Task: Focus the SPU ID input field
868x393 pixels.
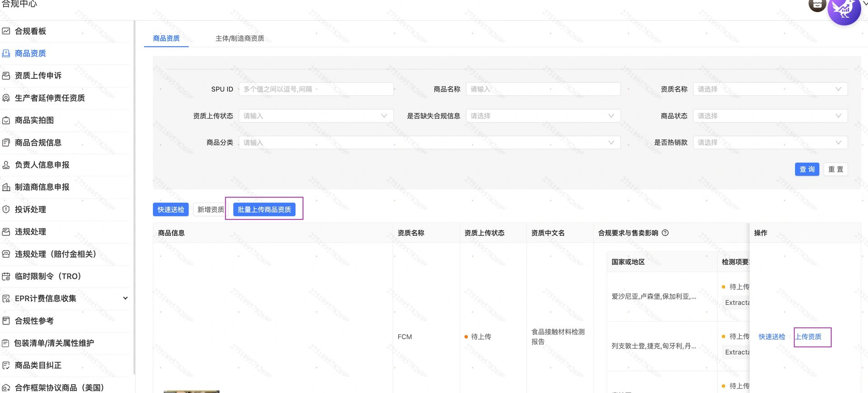Action: [x=316, y=89]
